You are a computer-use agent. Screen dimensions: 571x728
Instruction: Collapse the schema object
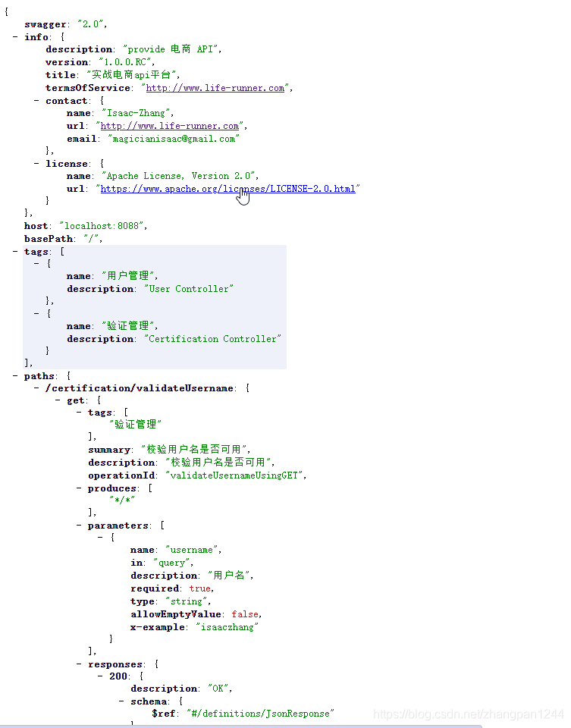pyautogui.click(x=121, y=701)
